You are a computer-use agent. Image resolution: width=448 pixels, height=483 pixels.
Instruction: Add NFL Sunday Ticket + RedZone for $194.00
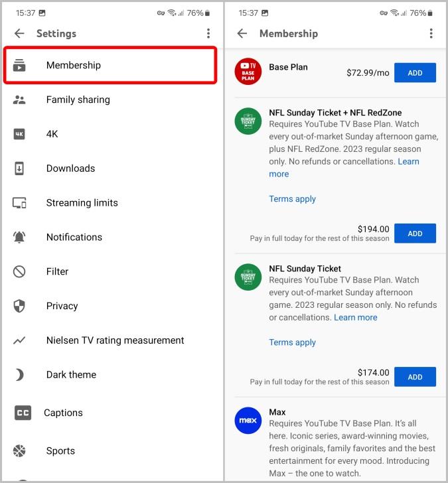tap(415, 233)
